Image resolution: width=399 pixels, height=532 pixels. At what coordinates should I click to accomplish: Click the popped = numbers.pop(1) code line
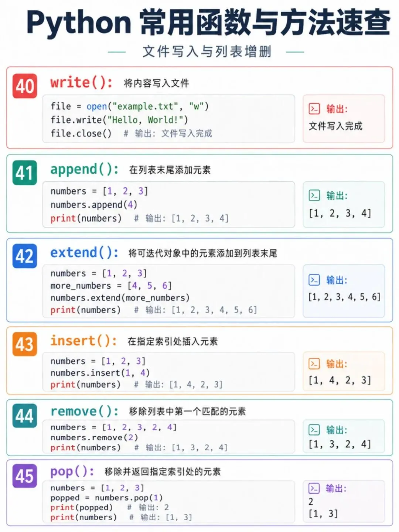point(106,498)
